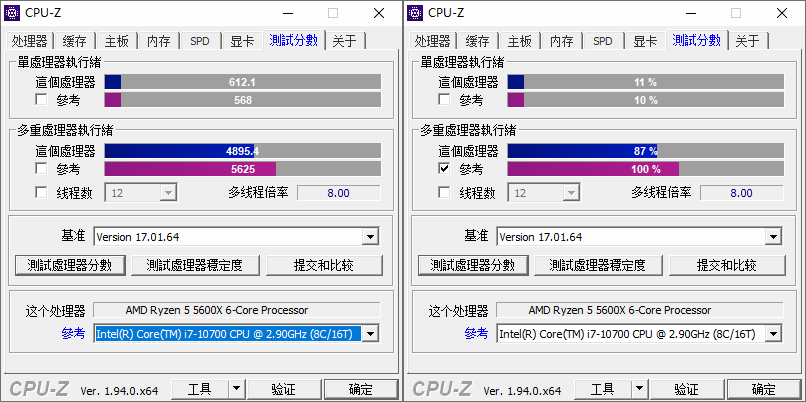806x402 pixels.
Task: Open 关于 tab in left window
Action: 345,41
